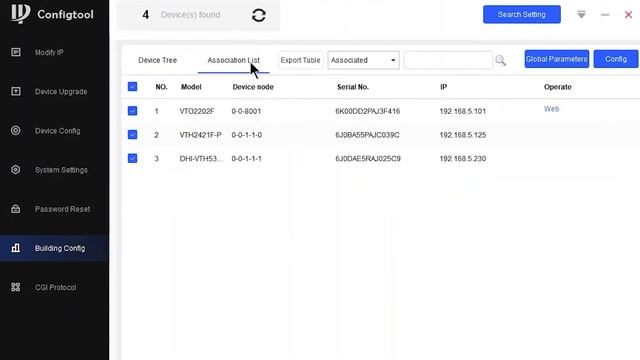
Task: Click serial number 6K00DD2PAJ3F416
Action: coord(368,111)
